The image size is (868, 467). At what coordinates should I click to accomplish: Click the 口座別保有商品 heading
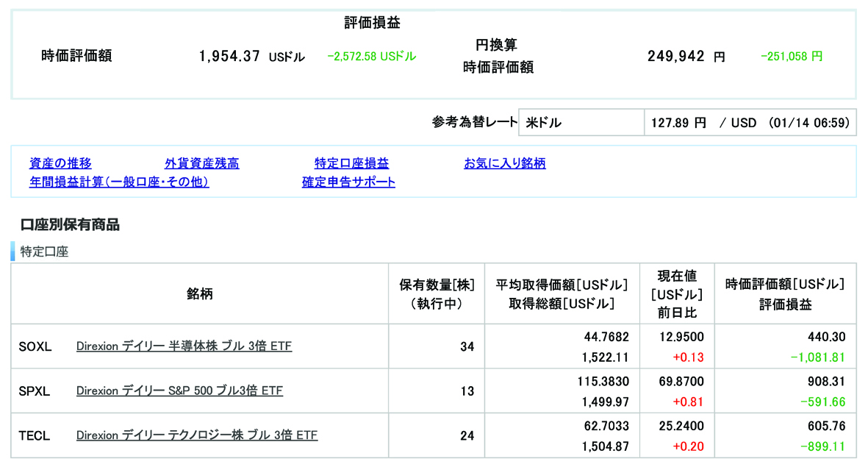70,225
